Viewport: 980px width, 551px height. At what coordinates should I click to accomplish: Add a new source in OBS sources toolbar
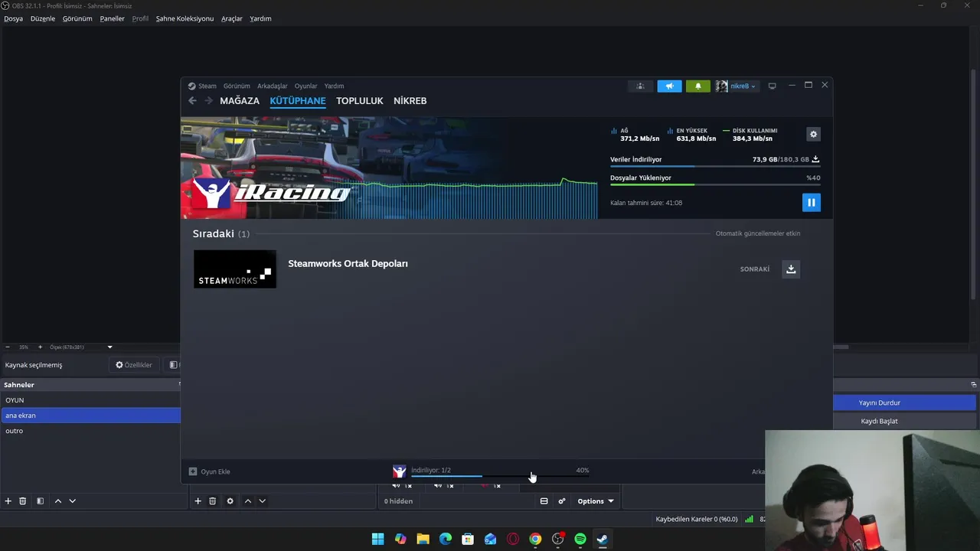(198, 501)
